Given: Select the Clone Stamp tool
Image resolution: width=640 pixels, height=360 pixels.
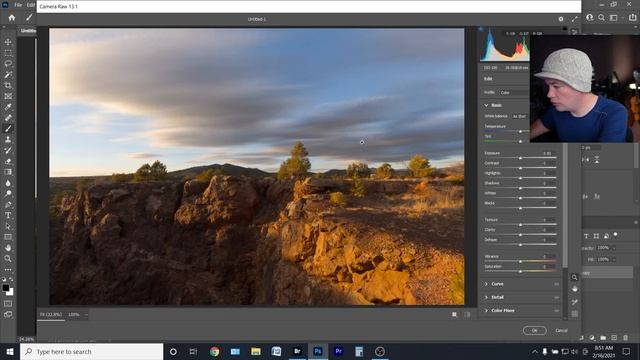Looking at the screenshot, I should (8, 139).
